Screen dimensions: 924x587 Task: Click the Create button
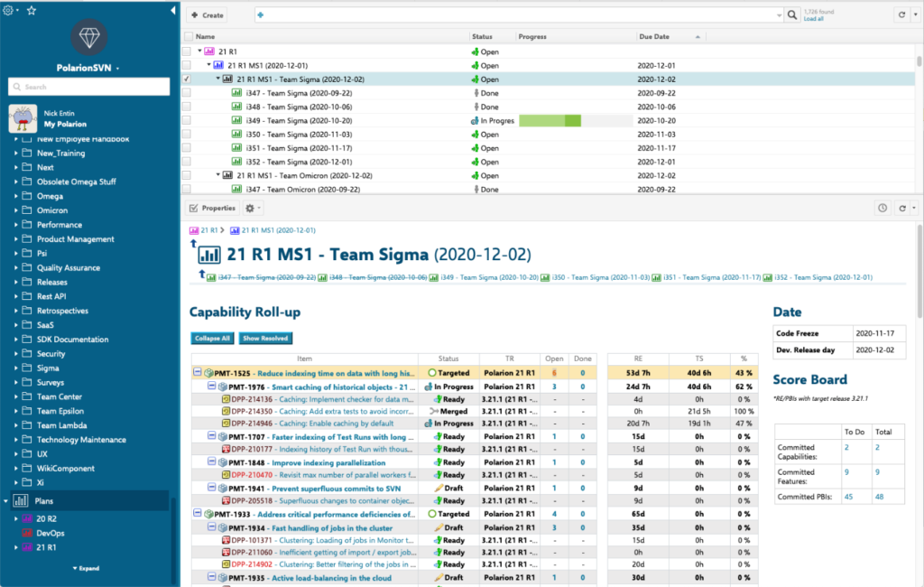208,15
